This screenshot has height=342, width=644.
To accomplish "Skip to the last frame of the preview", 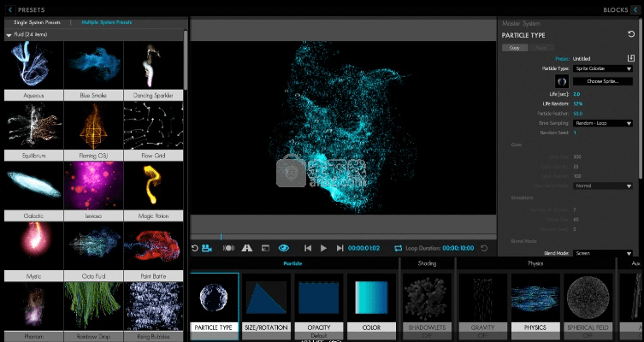I will (x=340, y=248).
